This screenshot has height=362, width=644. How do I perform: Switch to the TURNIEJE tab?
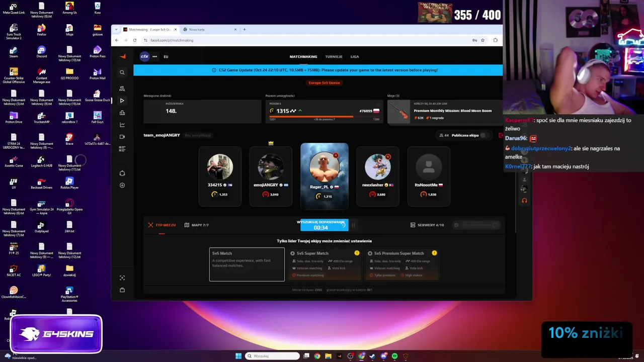[x=334, y=57]
